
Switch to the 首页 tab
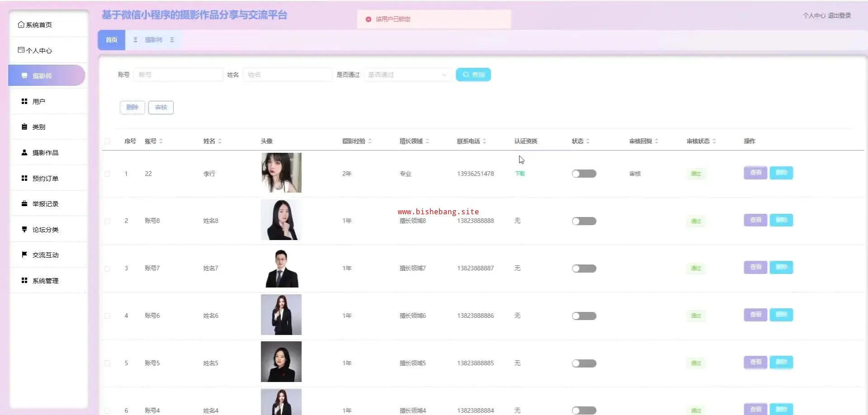point(111,40)
